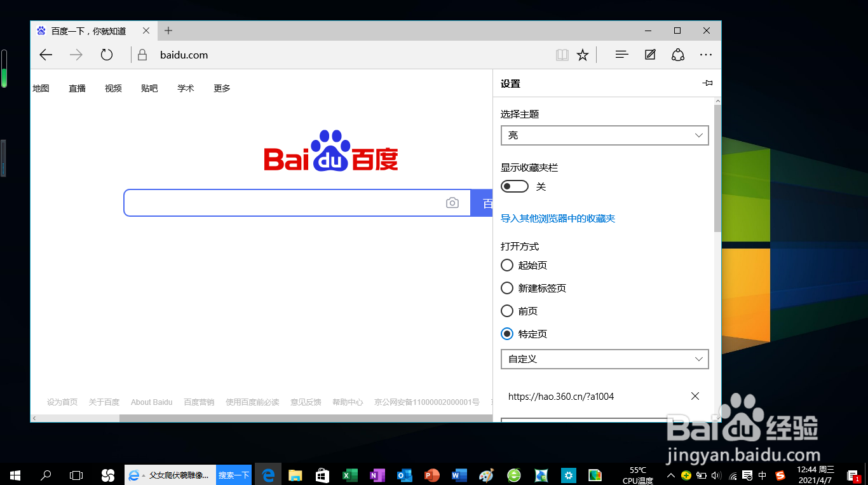Open taskbar search magnifier

pos(46,475)
